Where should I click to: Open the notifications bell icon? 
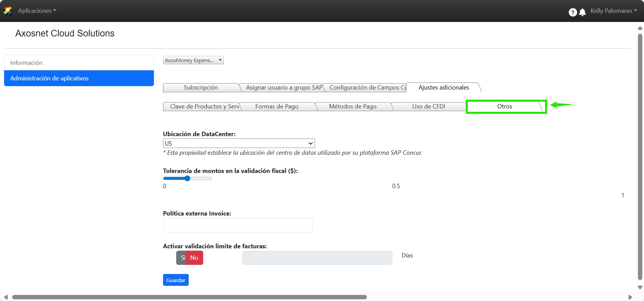pyautogui.click(x=582, y=12)
